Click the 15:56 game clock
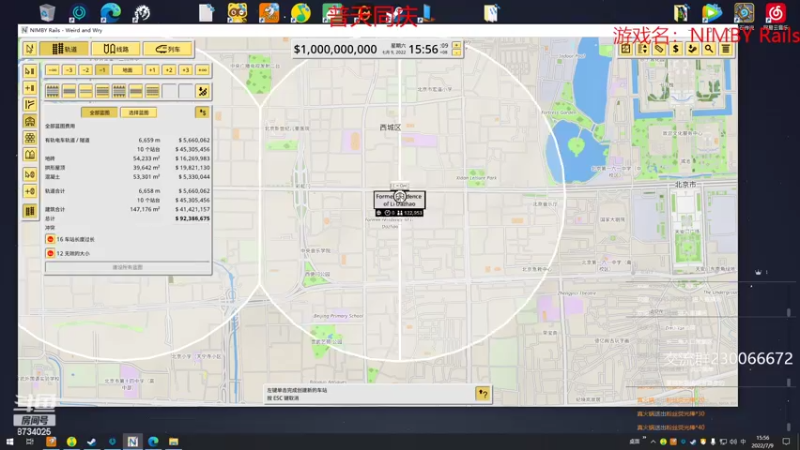The image size is (800, 450). [423, 49]
